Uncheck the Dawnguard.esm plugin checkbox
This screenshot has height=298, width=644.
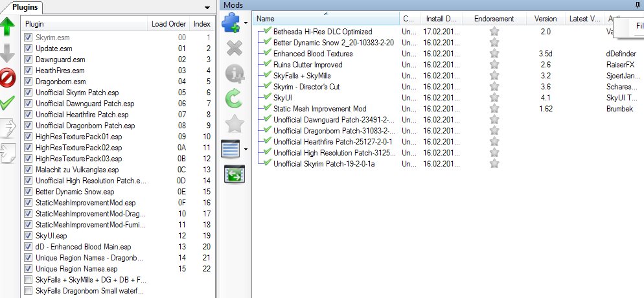point(28,60)
